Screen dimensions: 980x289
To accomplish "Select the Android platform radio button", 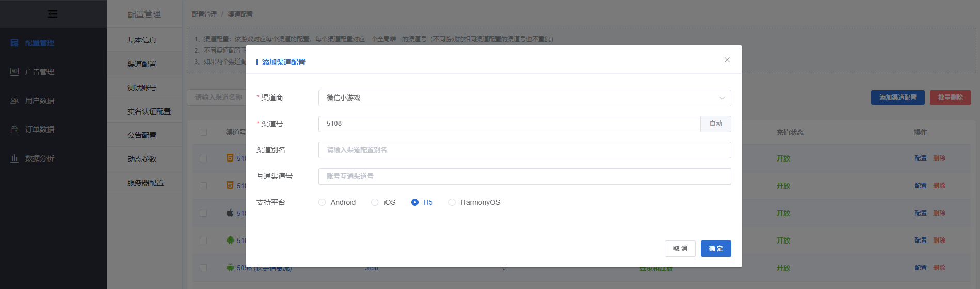I will coord(322,202).
